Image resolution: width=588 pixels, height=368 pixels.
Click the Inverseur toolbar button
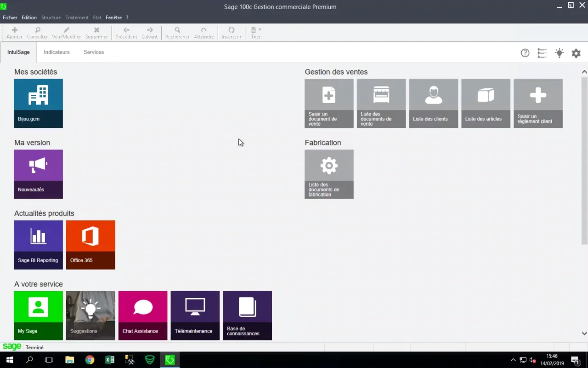(232, 33)
